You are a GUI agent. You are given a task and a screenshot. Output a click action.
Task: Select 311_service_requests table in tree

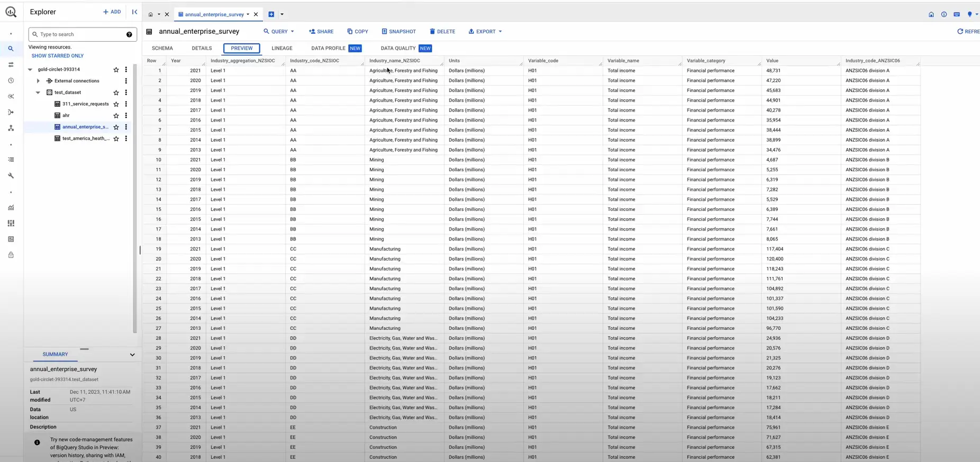(x=85, y=104)
